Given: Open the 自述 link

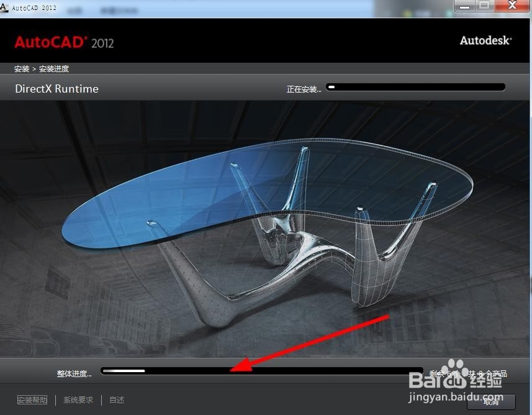Looking at the screenshot, I should click(117, 399).
